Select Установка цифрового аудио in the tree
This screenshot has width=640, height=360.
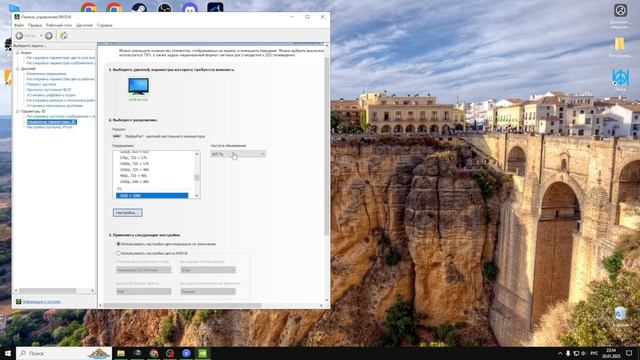[x=51, y=95]
